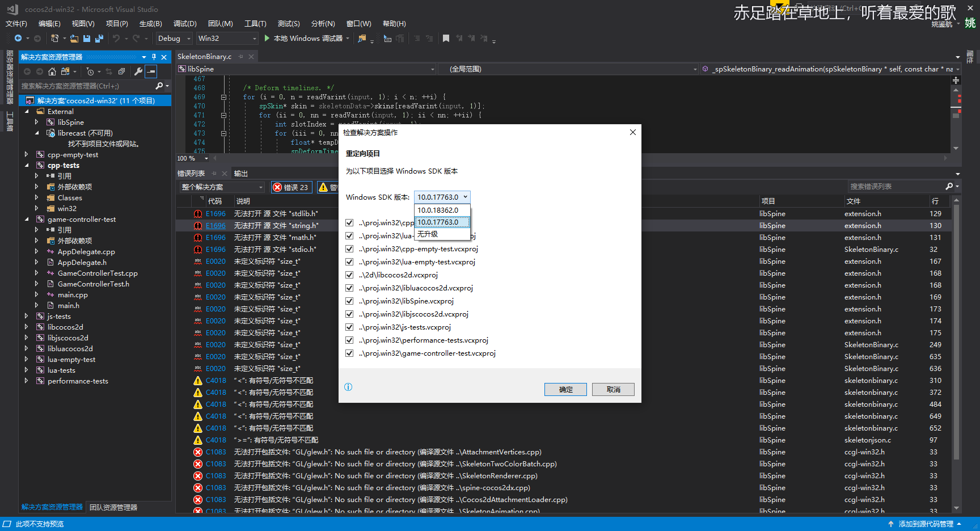The image size is (980, 531).
Task: Open the Win32 platform dropdown
Action: coord(227,39)
